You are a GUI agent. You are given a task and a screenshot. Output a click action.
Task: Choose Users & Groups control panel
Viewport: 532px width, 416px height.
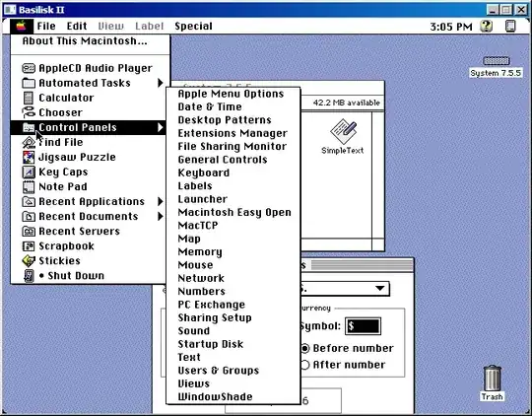(x=233, y=371)
